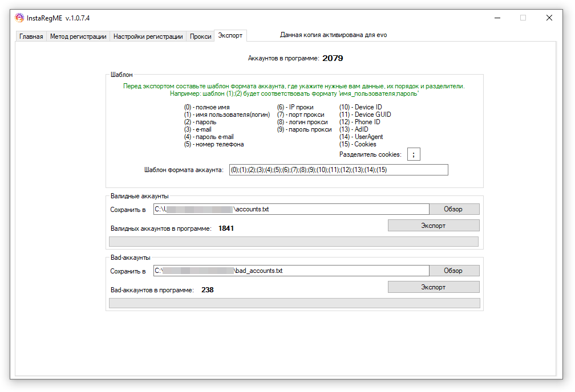Open the Метод регистрации tab

click(78, 36)
